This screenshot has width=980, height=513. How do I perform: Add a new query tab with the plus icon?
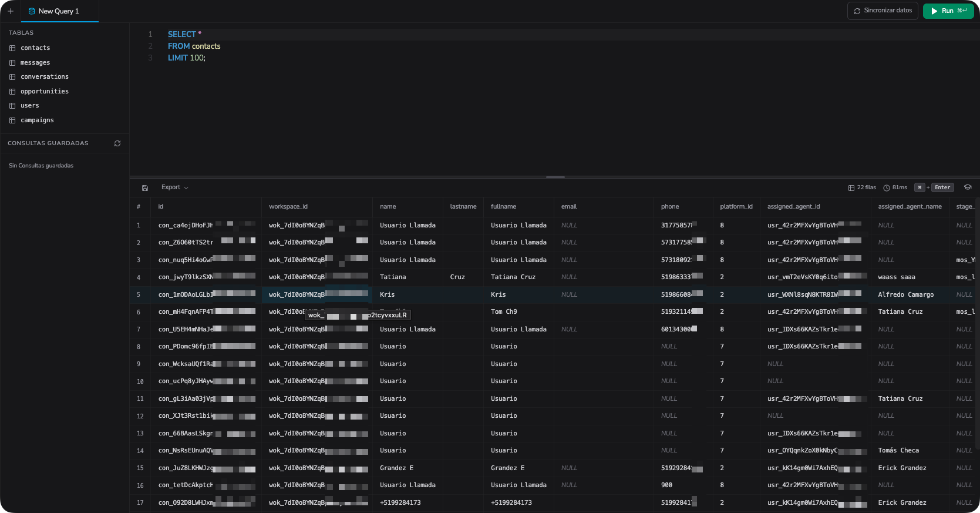tap(11, 11)
